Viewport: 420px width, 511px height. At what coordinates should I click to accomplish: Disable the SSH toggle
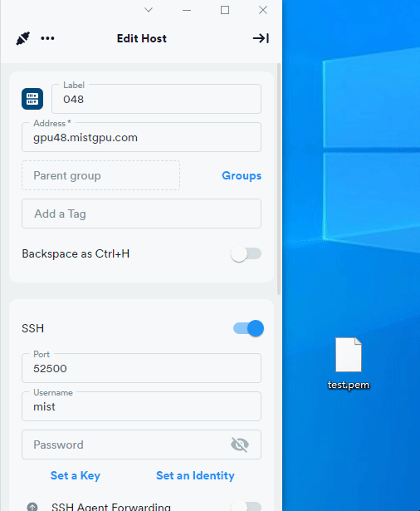248,328
